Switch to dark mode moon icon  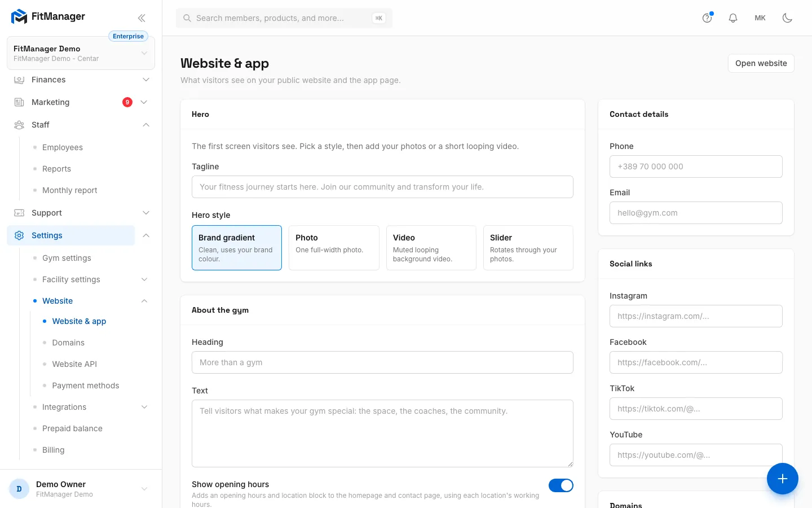(787, 18)
